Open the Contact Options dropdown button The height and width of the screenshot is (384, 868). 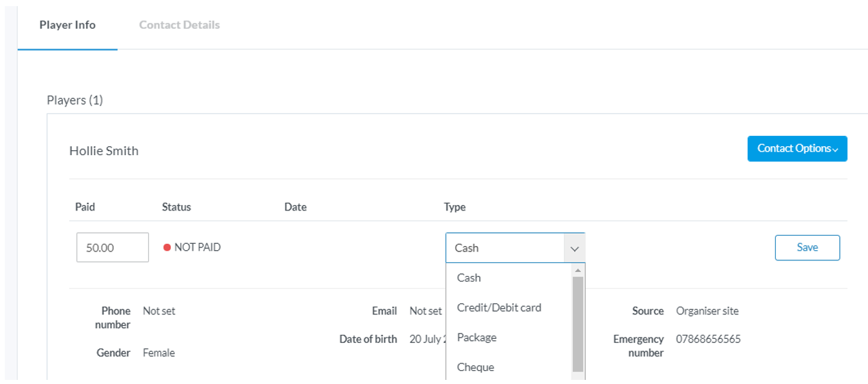[797, 148]
